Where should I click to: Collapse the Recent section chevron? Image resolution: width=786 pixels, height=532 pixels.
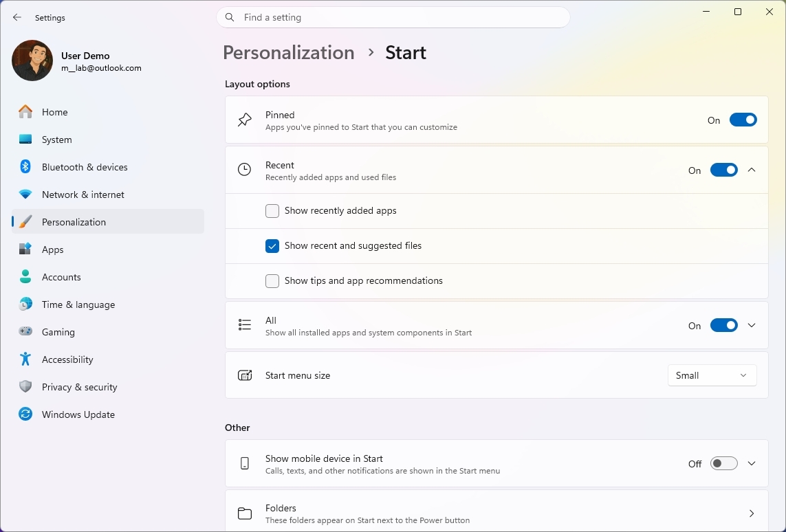tap(752, 170)
